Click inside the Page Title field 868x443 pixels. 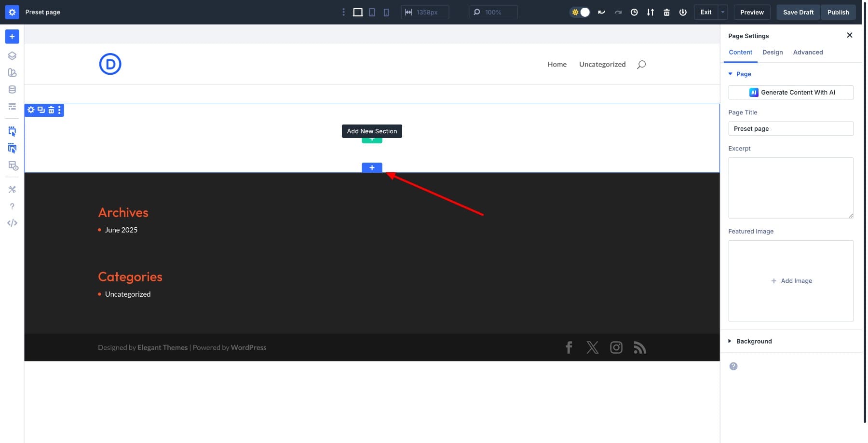790,128
